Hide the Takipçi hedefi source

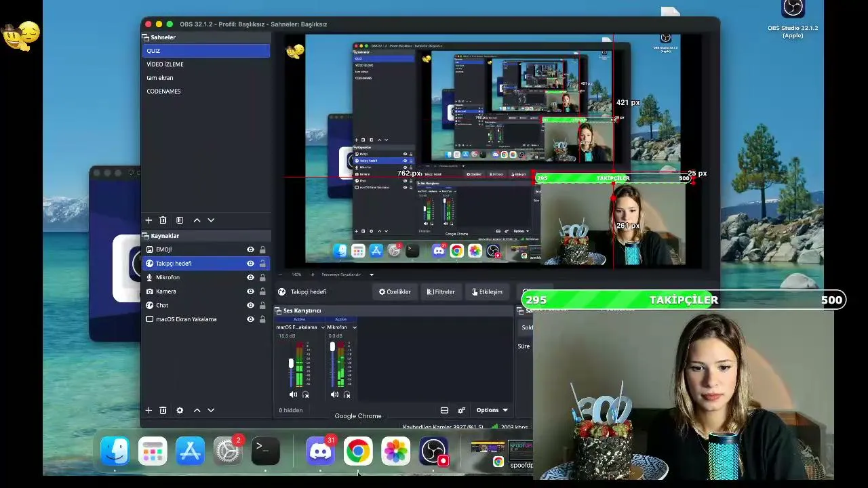pyautogui.click(x=250, y=264)
